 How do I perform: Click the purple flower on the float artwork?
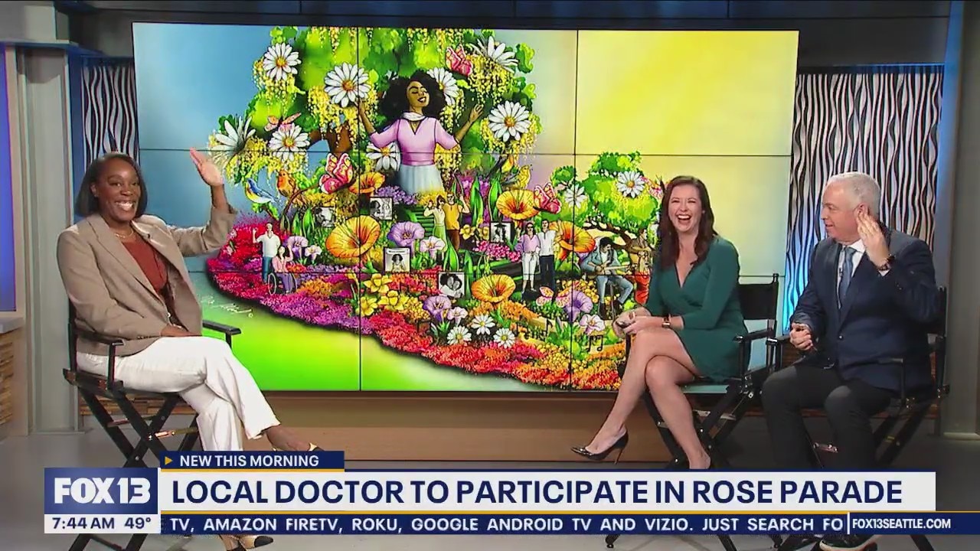[x=405, y=233]
